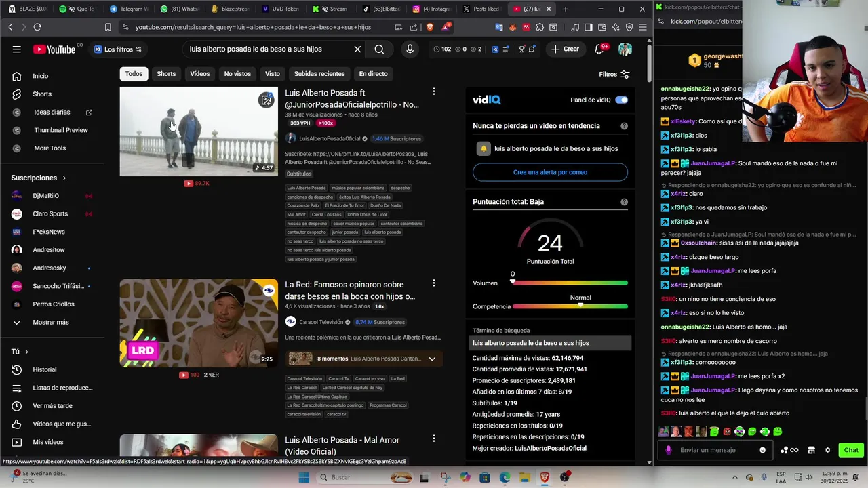The image size is (868, 488).
Task: Select the Vídeos filter chip
Action: coord(200,74)
